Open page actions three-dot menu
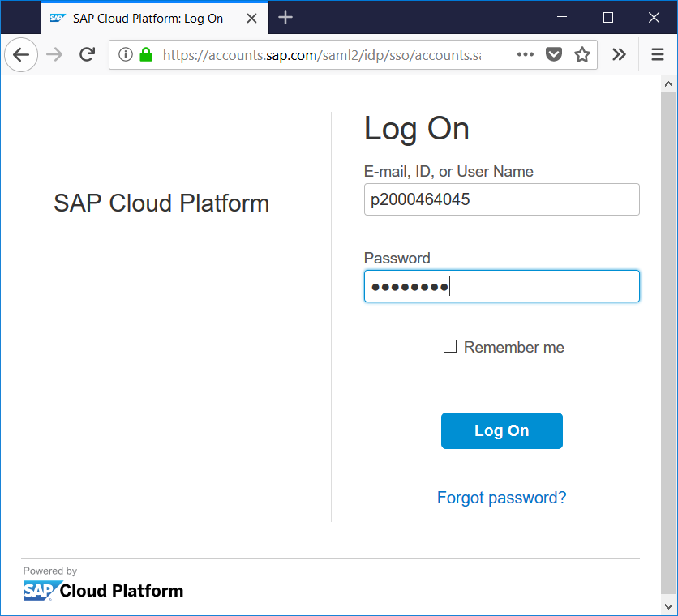The height and width of the screenshot is (616, 678). coord(526,55)
